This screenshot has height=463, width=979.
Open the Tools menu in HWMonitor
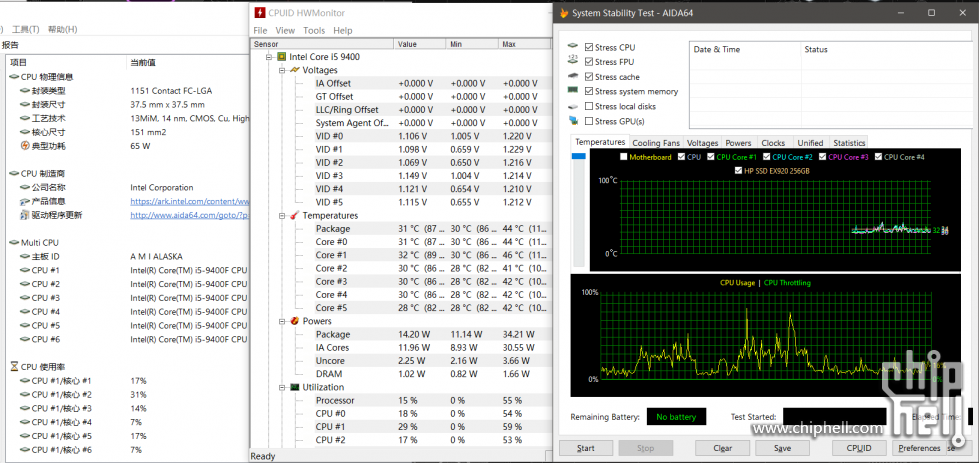click(x=314, y=31)
